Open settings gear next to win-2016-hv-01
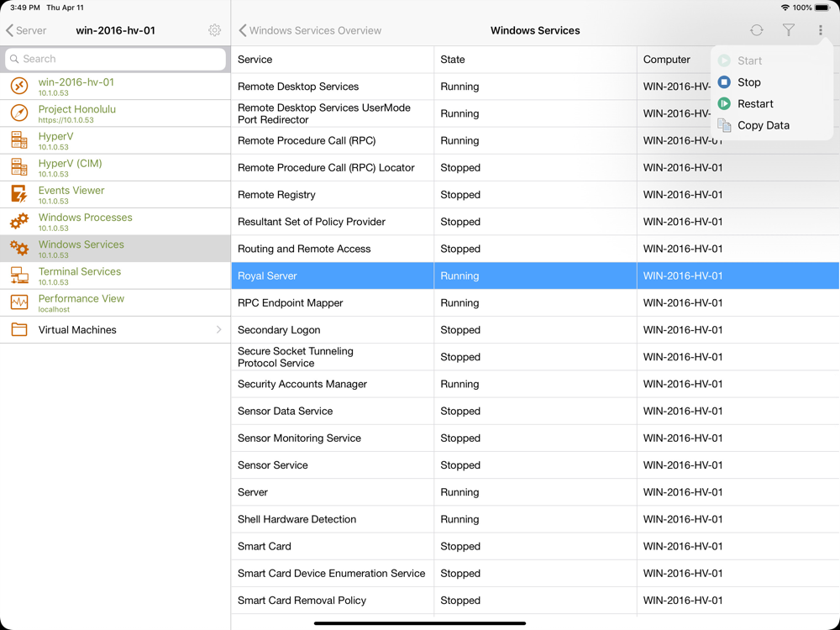The image size is (840, 630). [x=214, y=30]
